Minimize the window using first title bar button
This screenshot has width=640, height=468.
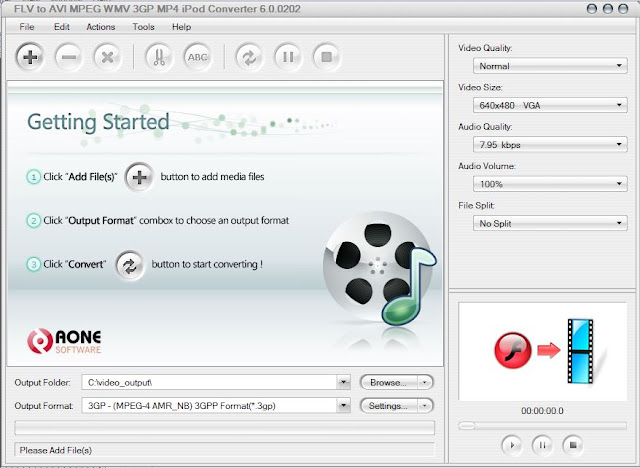591,9
